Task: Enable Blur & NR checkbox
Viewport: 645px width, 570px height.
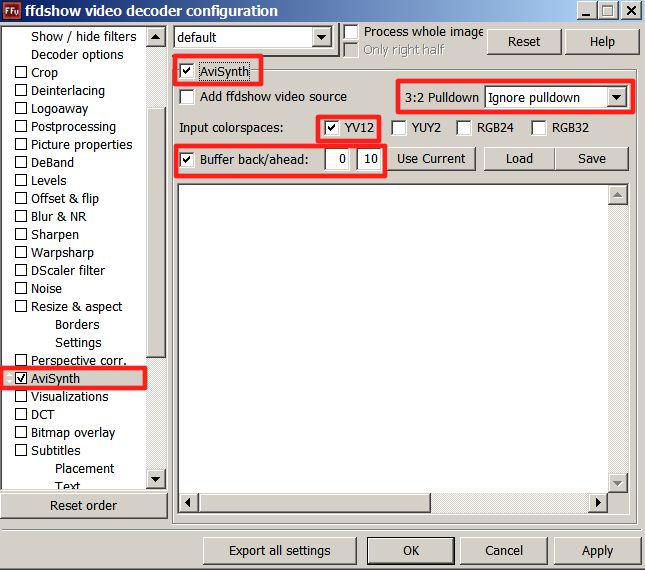Action: 21,216
